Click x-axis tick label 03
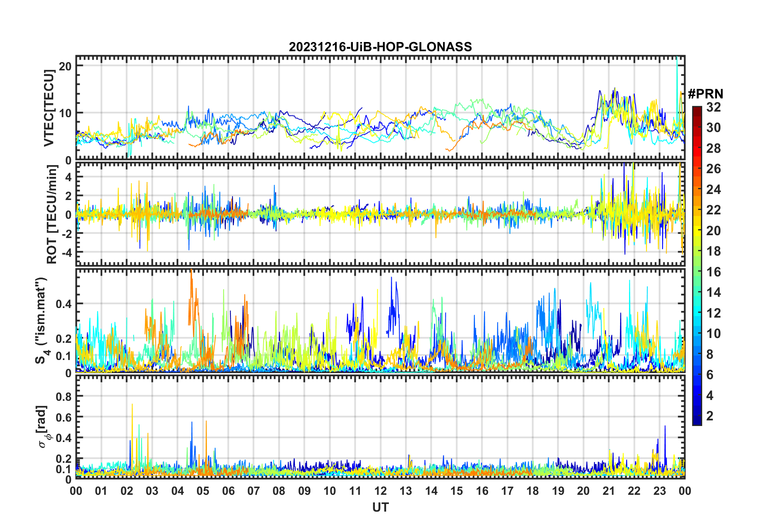 click(152, 491)
